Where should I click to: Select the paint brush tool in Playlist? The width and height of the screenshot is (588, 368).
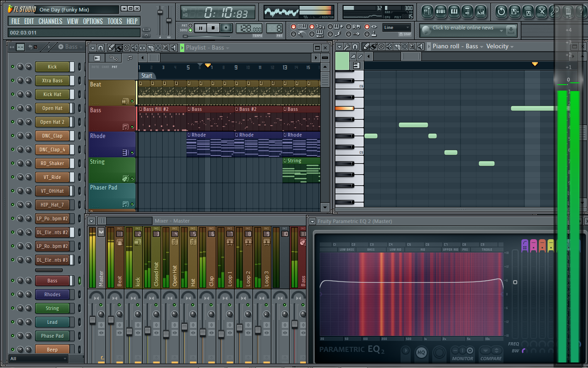coord(119,48)
